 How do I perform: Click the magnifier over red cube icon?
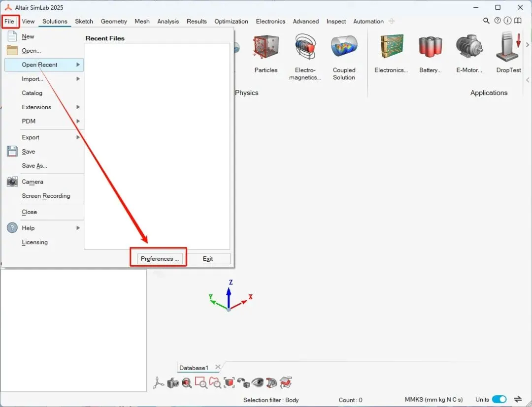point(187,383)
